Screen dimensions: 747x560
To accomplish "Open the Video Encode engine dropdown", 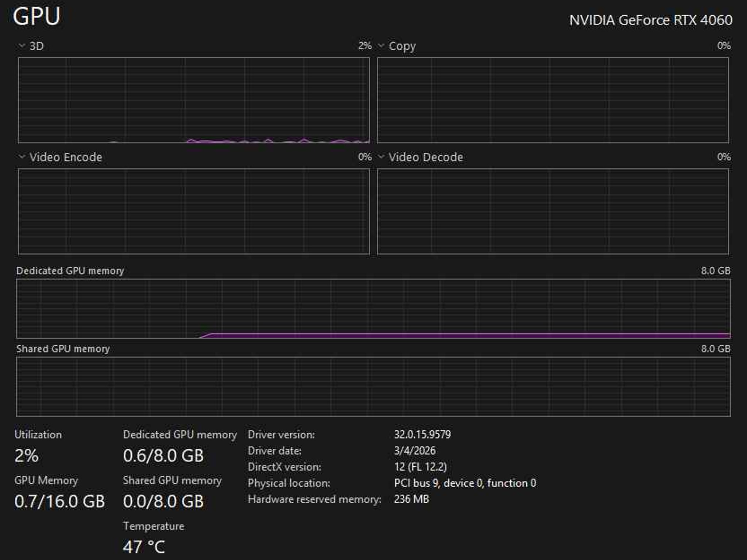I will pyautogui.click(x=60, y=157).
